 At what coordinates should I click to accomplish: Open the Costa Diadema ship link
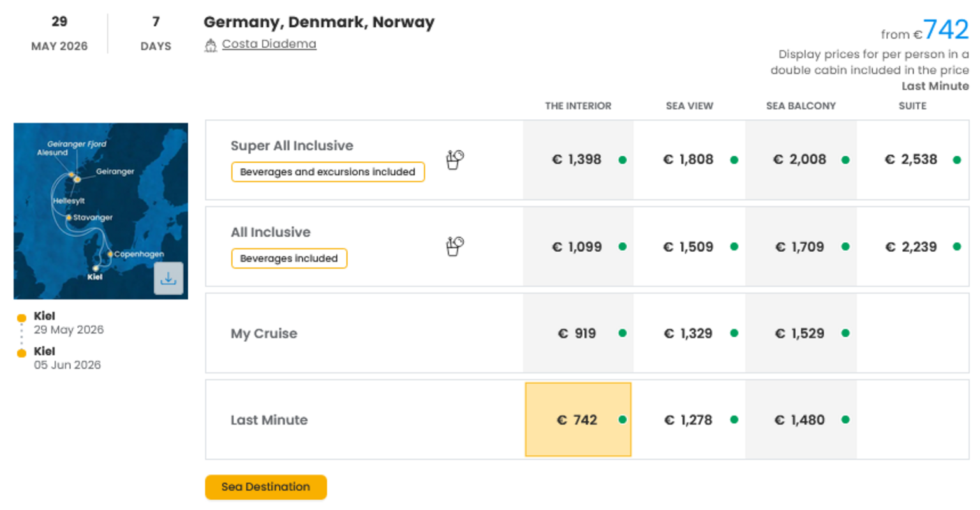[269, 44]
